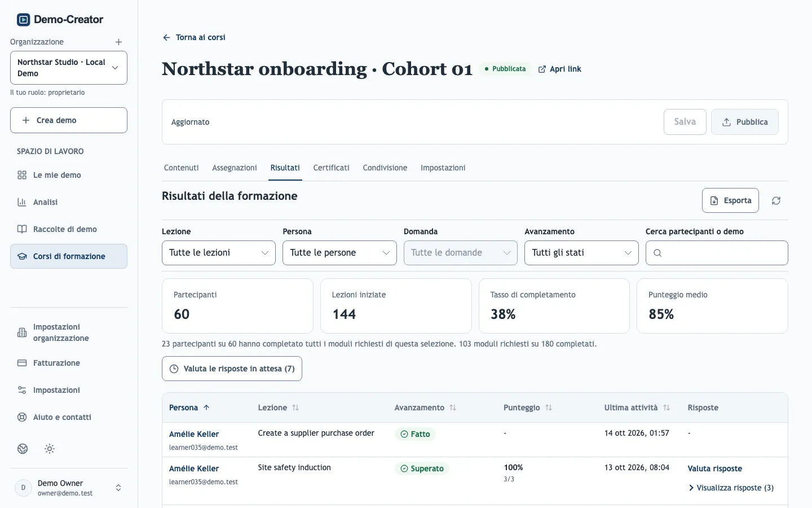Click the Valuta risposte link

pyautogui.click(x=715, y=468)
